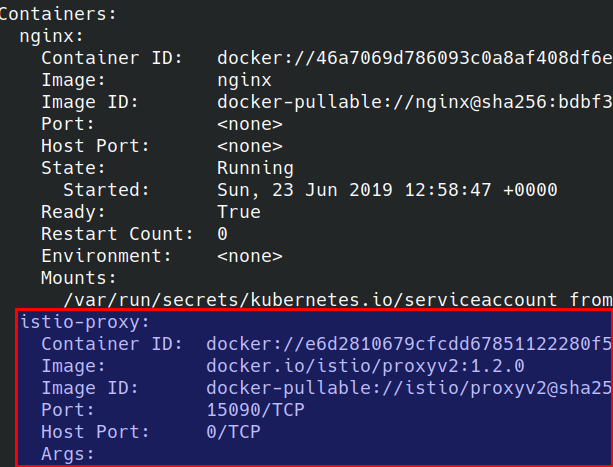Click the docker-pullable istio/proxyv2 Image ID
The height and width of the screenshot is (467, 613).
click(x=409, y=388)
